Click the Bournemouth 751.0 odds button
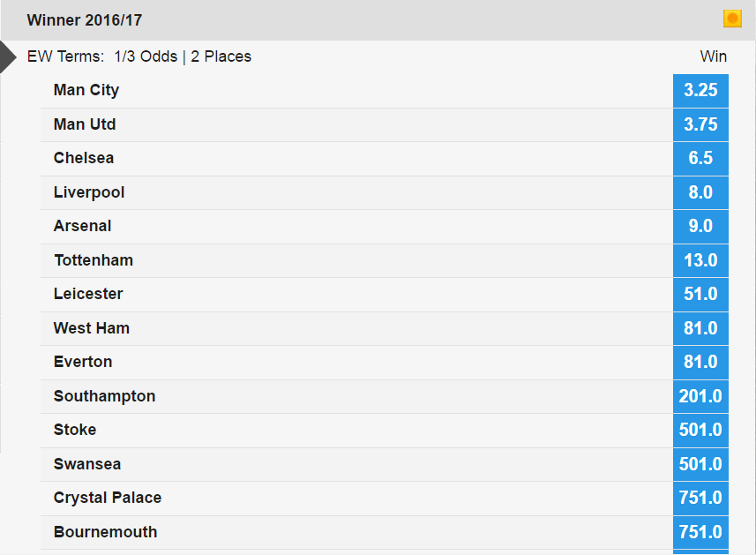Viewport: 756px width, 555px height. pos(700,533)
